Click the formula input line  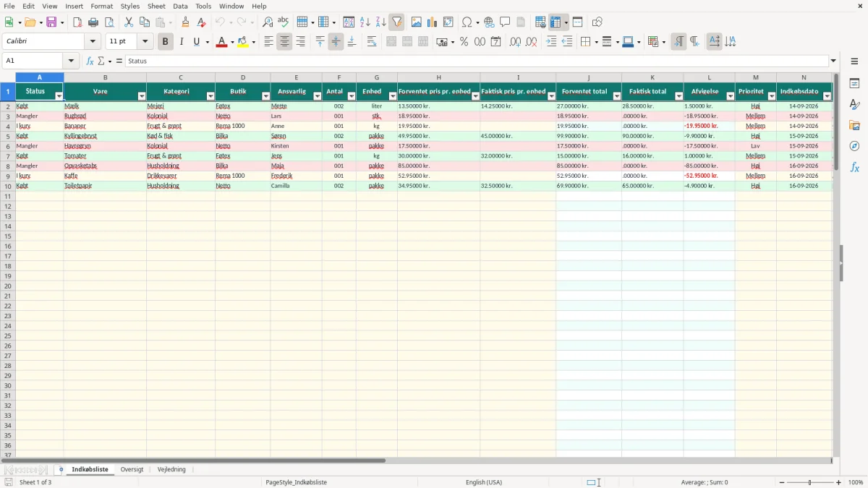(477, 61)
